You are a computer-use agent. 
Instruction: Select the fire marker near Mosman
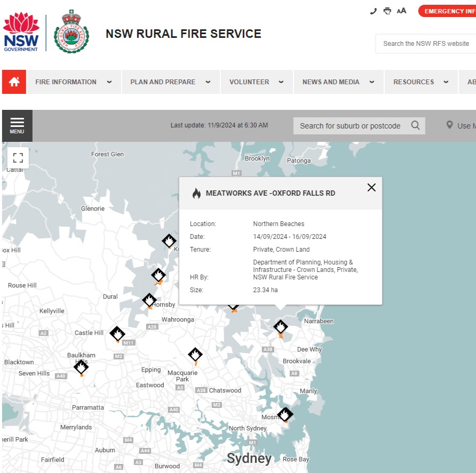point(285,414)
